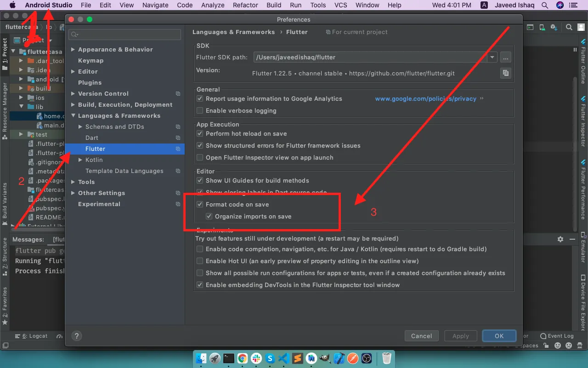Image resolution: width=588 pixels, height=368 pixels.
Task: Open GIMP from the Dock
Action: click(325, 358)
